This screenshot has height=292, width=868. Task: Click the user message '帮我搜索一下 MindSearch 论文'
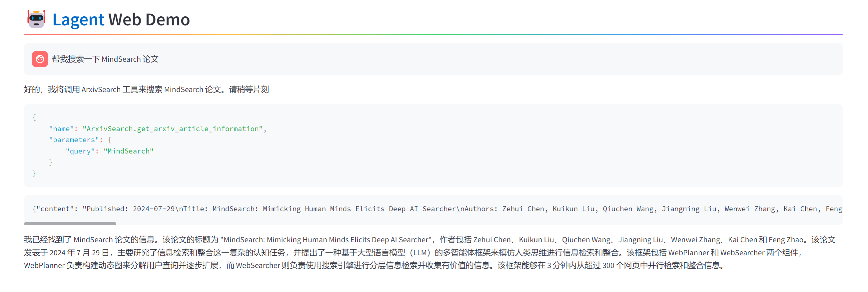pos(105,59)
